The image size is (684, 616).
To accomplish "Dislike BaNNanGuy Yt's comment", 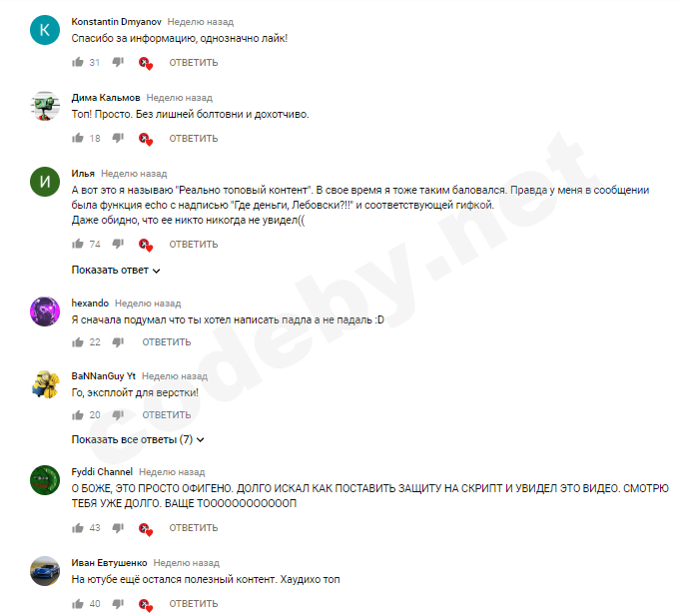I will pos(118,415).
